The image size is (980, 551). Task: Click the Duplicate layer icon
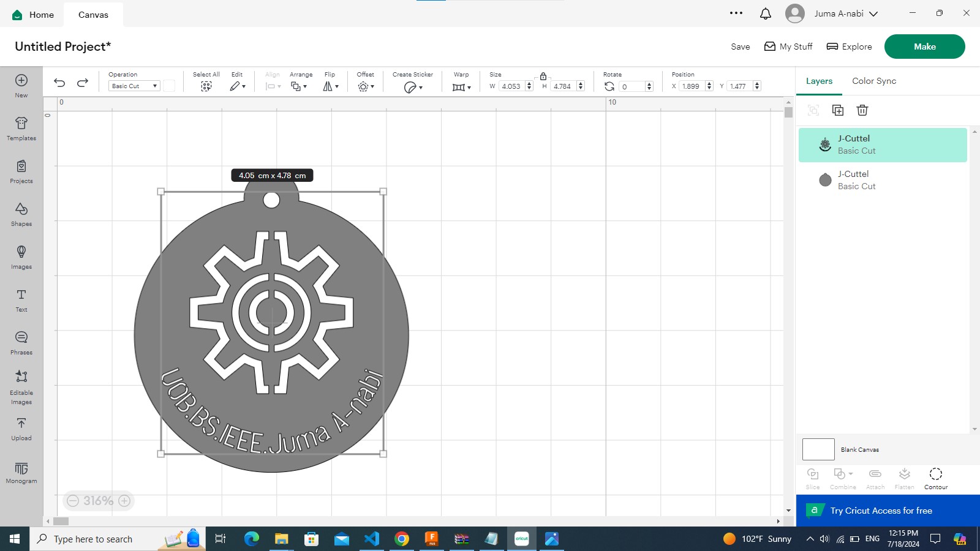(838, 110)
